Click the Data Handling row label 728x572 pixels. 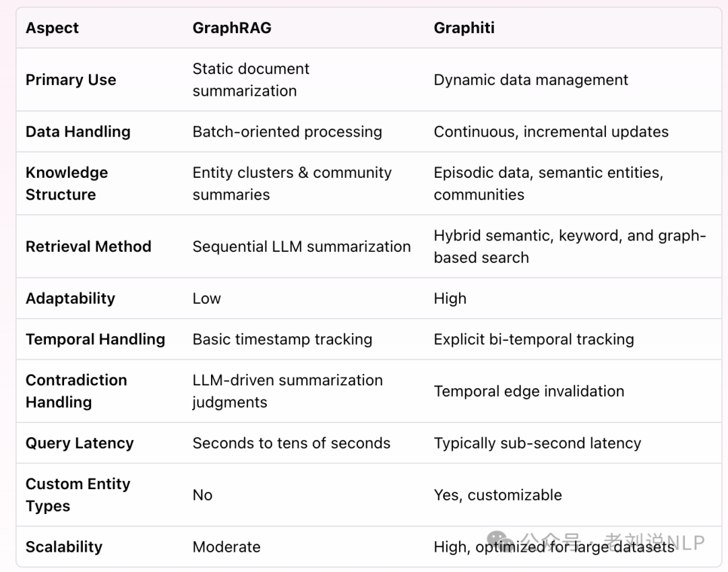point(78,132)
